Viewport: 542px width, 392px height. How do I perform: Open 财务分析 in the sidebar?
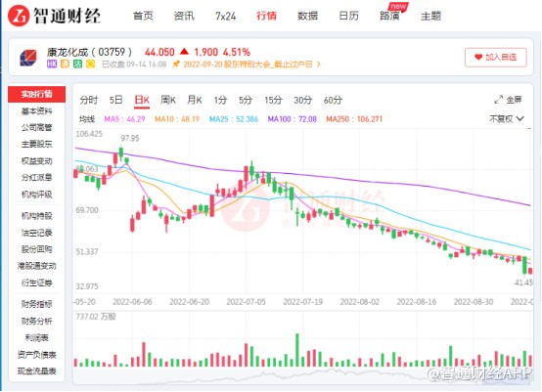[36, 322]
